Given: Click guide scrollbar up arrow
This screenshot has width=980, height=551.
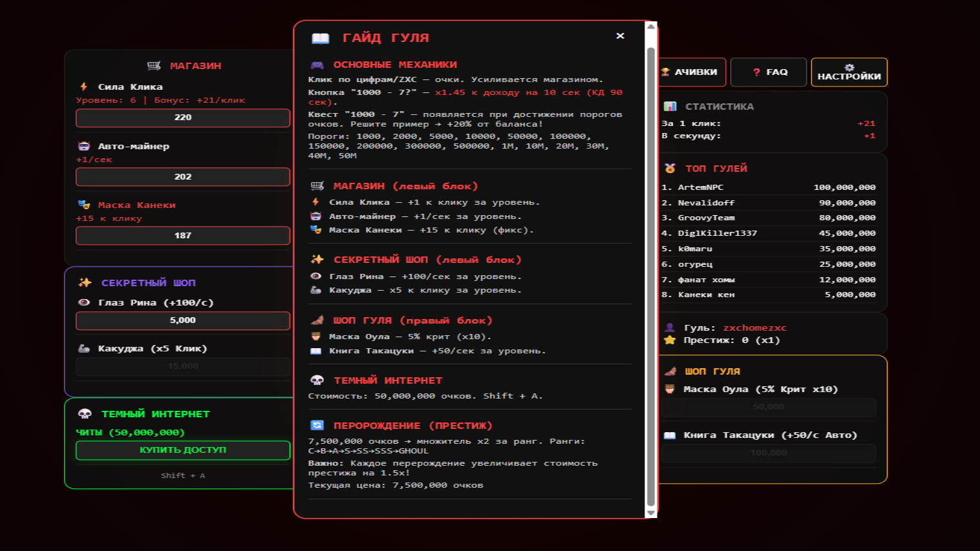Looking at the screenshot, I should coord(651,26).
